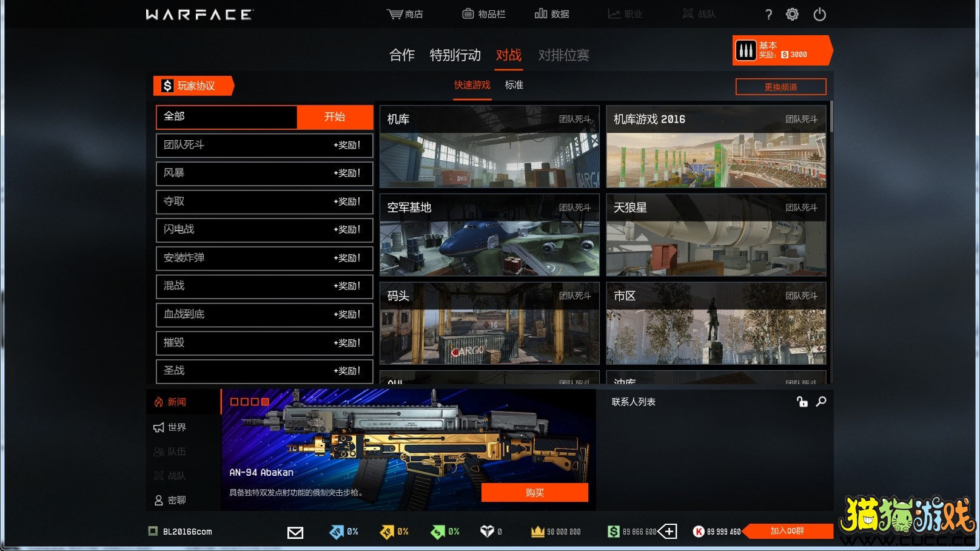Click the crown currency icon
This screenshot has width=980, height=551.
pos(537,532)
